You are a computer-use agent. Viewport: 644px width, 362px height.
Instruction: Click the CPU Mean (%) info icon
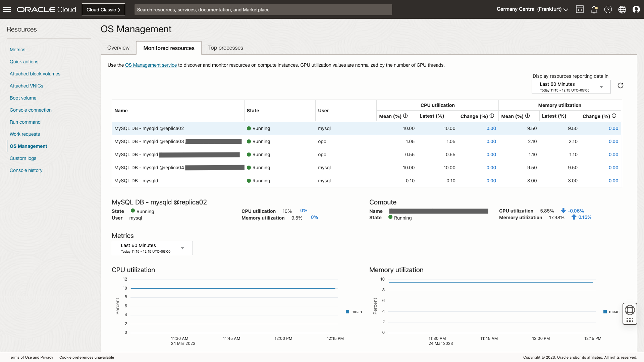(405, 116)
